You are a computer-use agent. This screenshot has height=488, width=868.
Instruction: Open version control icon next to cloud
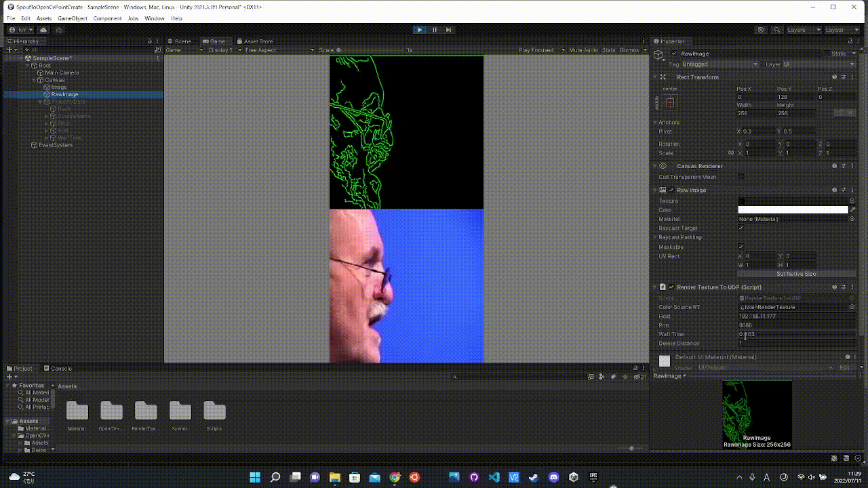pyautogui.click(x=59, y=30)
